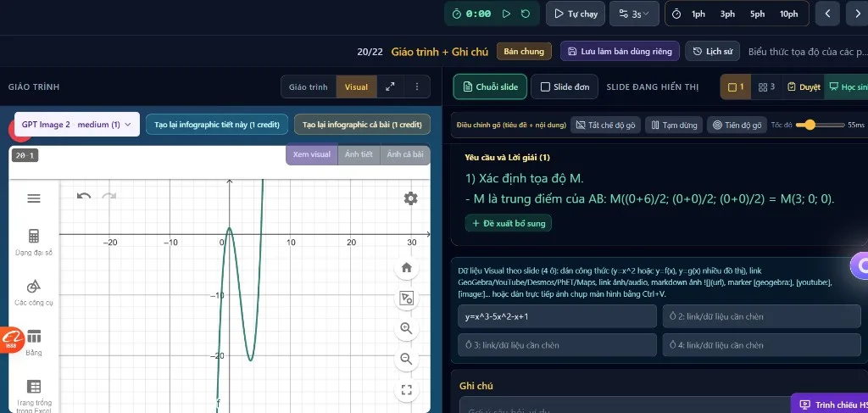The height and width of the screenshot is (413, 868).
Task: Click the timer clock icon beside 0:00
Action: coord(457,14)
